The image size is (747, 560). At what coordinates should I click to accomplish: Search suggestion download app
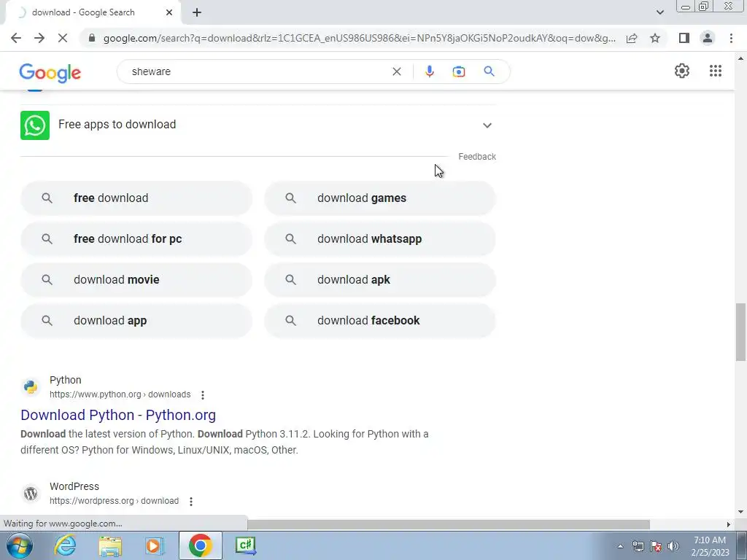pos(136,321)
